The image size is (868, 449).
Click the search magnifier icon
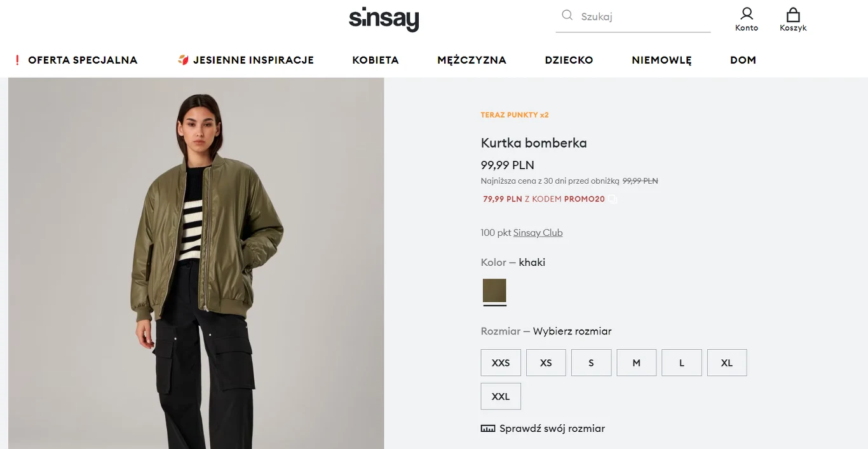pyautogui.click(x=567, y=15)
